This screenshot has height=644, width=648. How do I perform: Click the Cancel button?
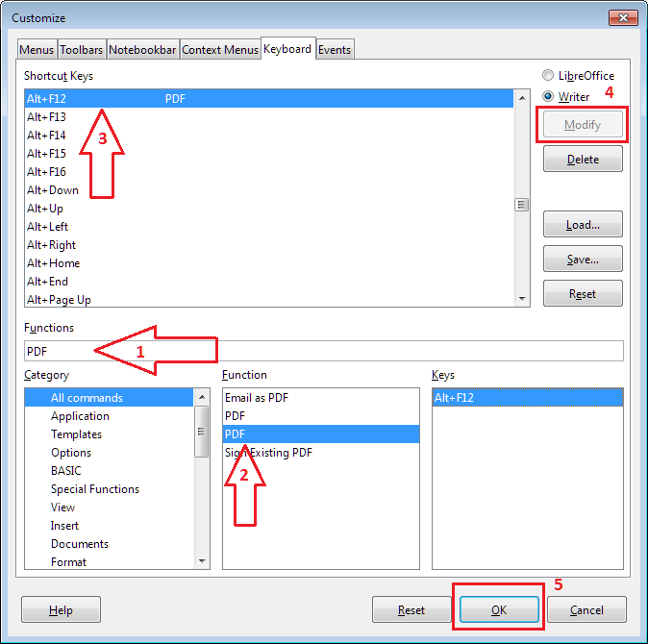pos(586,609)
